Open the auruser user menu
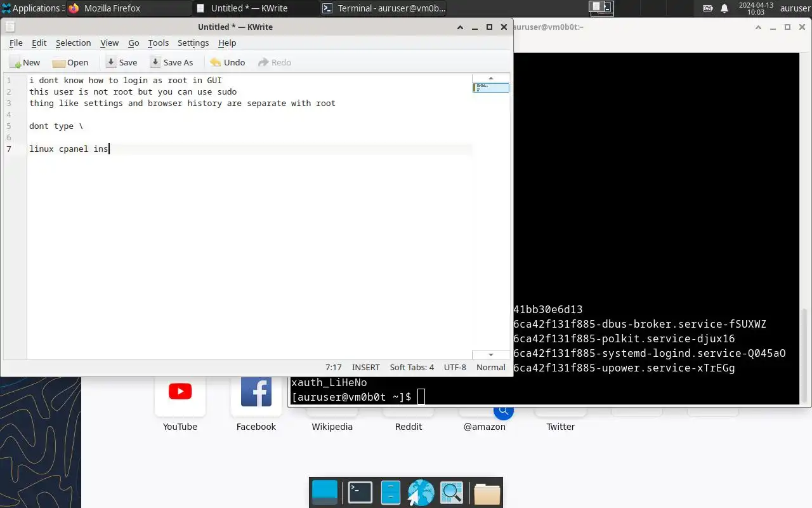Image resolution: width=812 pixels, height=508 pixels. click(x=795, y=8)
